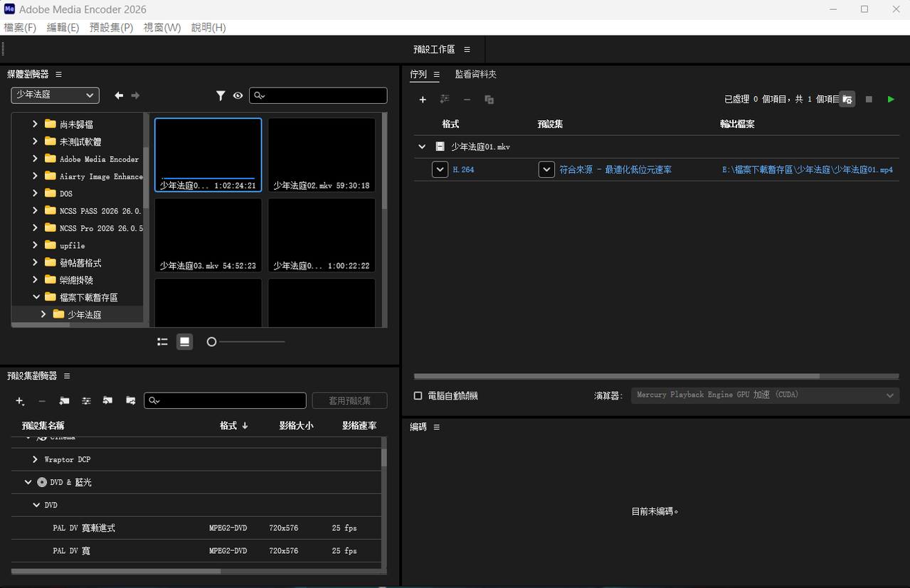The height and width of the screenshot is (588, 910).
Task: Collapse the 少年法庭01.mkv queue item
Action: [x=422, y=146]
